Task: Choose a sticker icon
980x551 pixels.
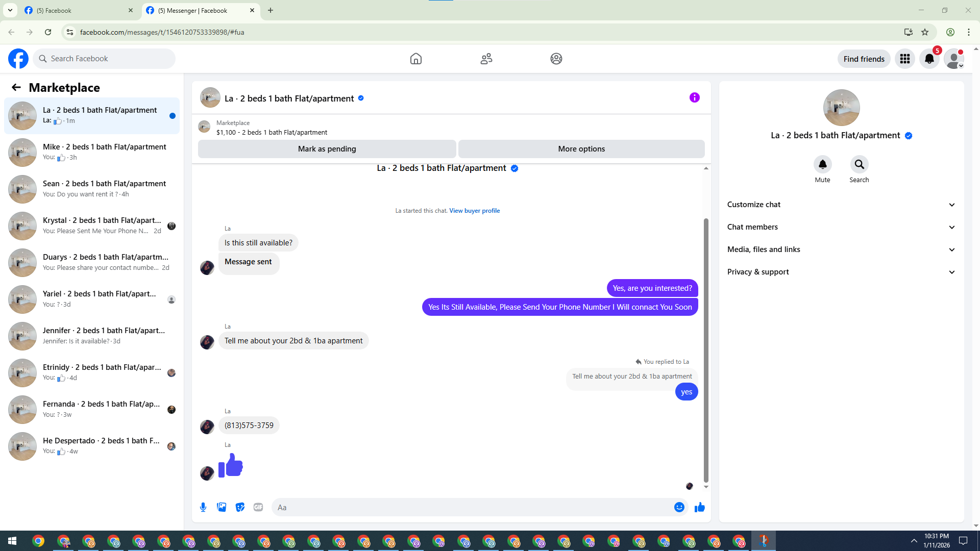Action: (x=240, y=507)
